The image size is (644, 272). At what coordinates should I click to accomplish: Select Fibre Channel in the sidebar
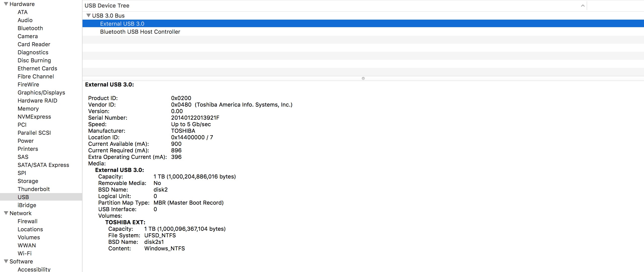tap(36, 76)
